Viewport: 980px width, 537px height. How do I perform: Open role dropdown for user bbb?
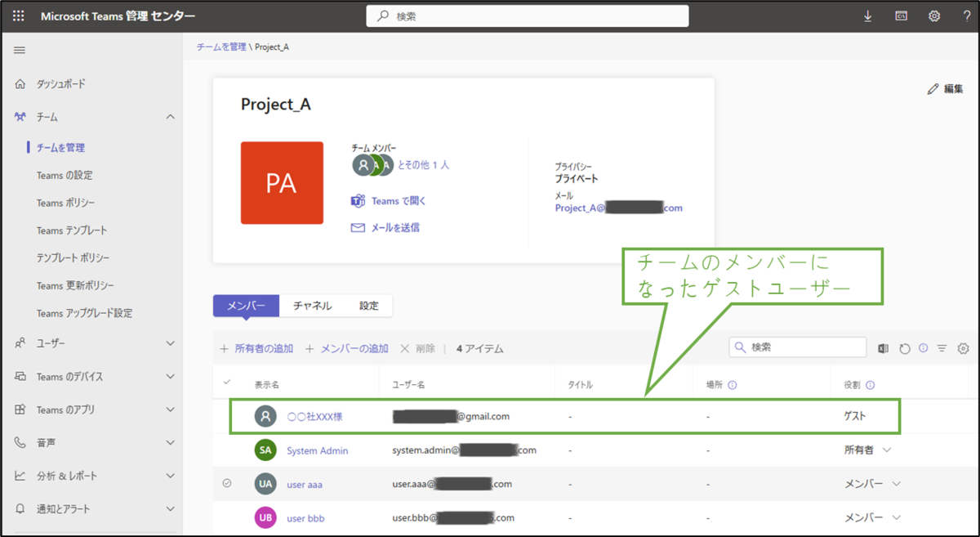897,517
